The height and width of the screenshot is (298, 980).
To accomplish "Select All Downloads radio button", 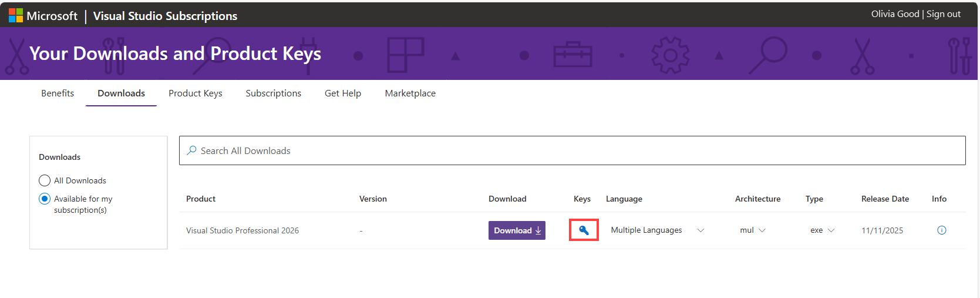I will pyautogui.click(x=45, y=180).
